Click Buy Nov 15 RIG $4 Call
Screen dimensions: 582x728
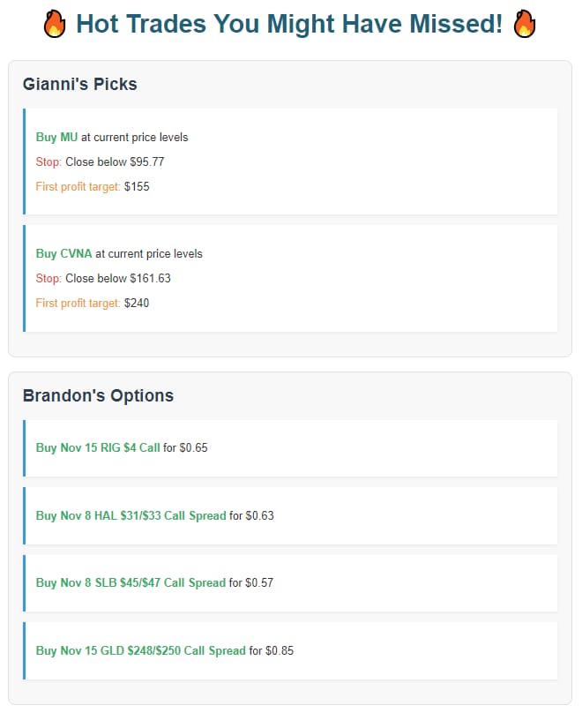click(98, 448)
